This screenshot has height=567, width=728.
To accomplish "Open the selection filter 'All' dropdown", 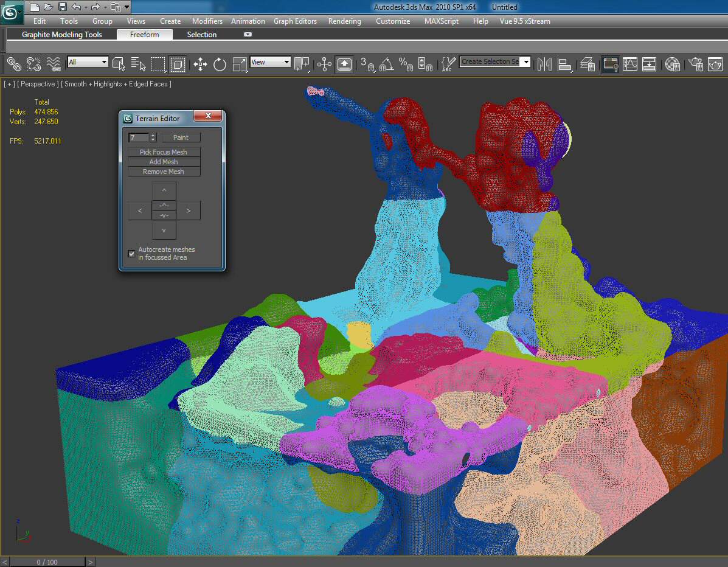I will point(88,62).
